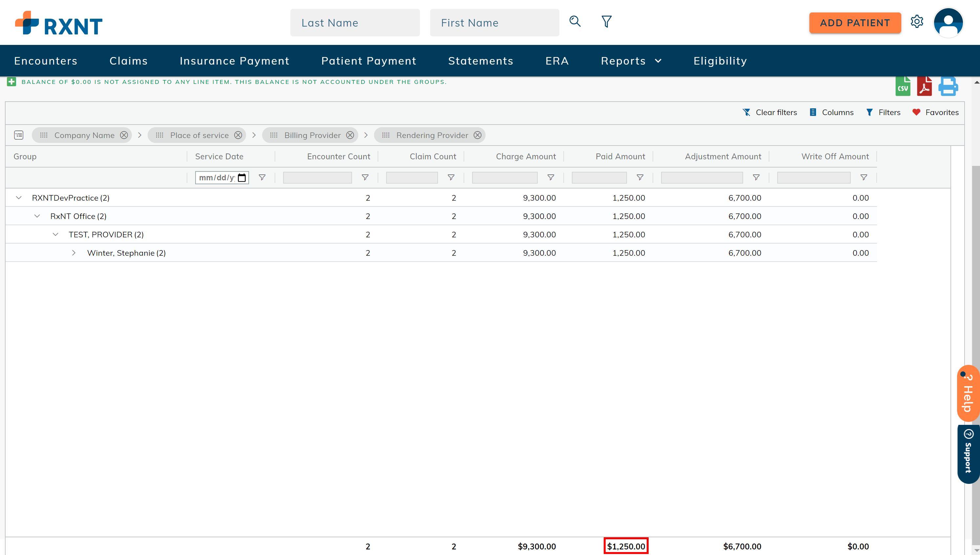This screenshot has height=555, width=980.
Task: Sort by Group column header
Action: pos(25,156)
